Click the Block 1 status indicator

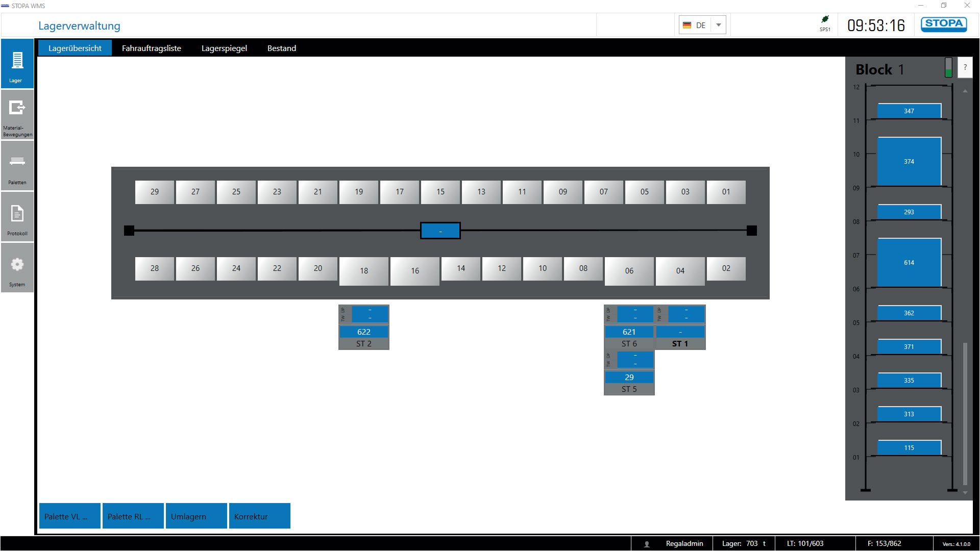(x=948, y=67)
